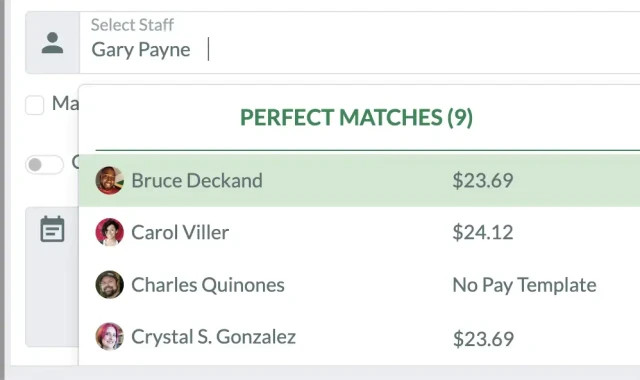Click the PERFECT MATCHES (9) header
Image resolution: width=640 pixels, height=380 pixels.
[356, 118]
